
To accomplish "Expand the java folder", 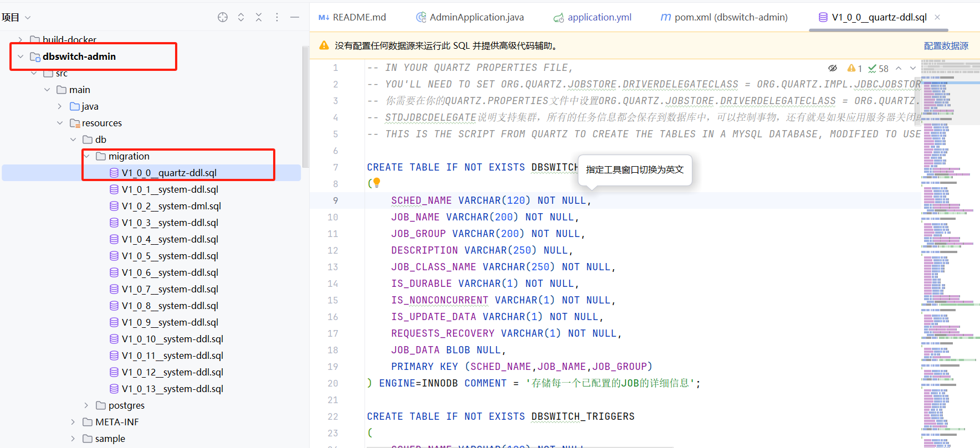I will click(60, 106).
